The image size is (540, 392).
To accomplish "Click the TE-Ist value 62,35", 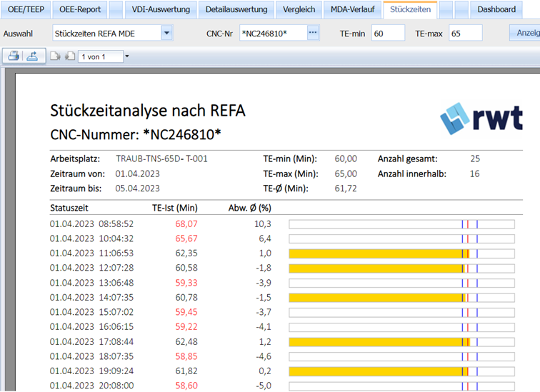I will pos(186,253).
